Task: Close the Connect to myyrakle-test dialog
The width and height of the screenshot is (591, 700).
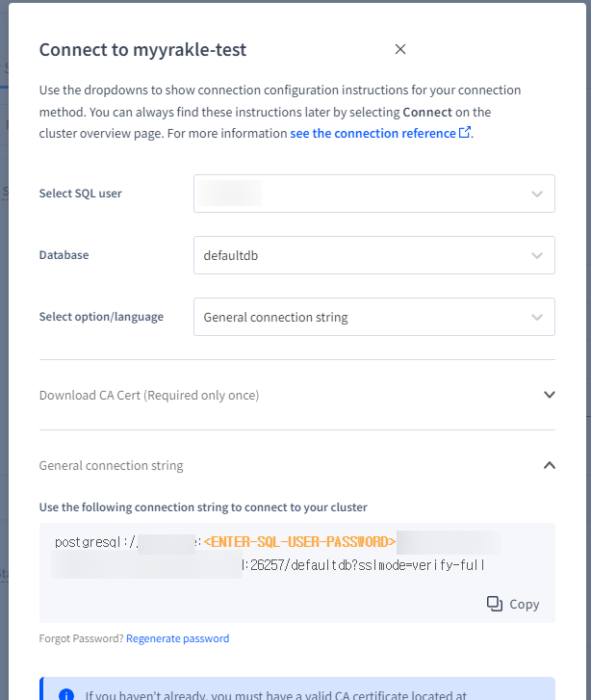Action: pyautogui.click(x=400, y=49)
